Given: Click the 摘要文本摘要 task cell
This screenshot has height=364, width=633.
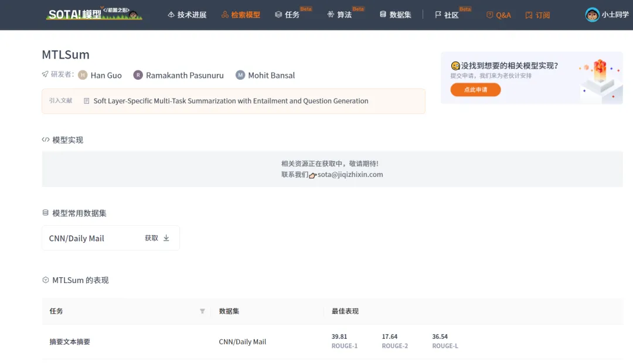Looking at the screenshot, I should [70, 342].
